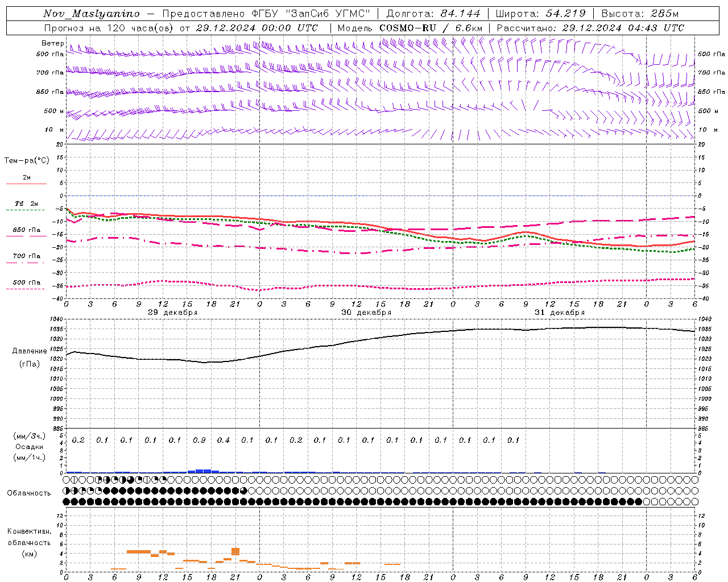
Task: Click the 29 декабря date label
Action: 172,313
